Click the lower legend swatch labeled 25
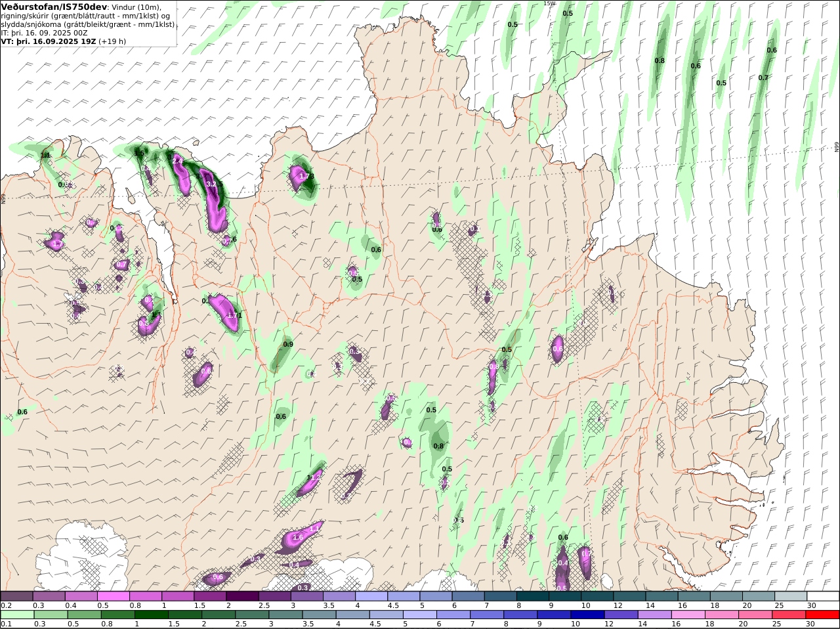Screen dimensions: 840x629 (x=787, y=615)
